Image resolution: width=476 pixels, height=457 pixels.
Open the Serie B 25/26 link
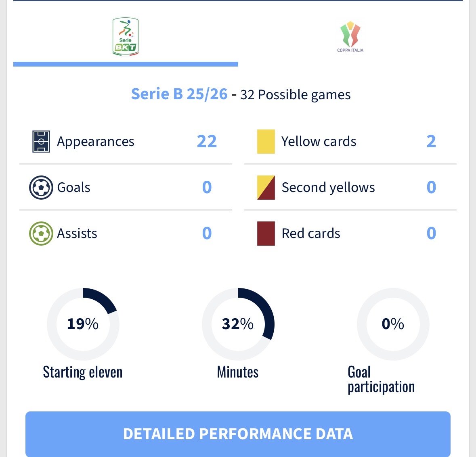179,94
